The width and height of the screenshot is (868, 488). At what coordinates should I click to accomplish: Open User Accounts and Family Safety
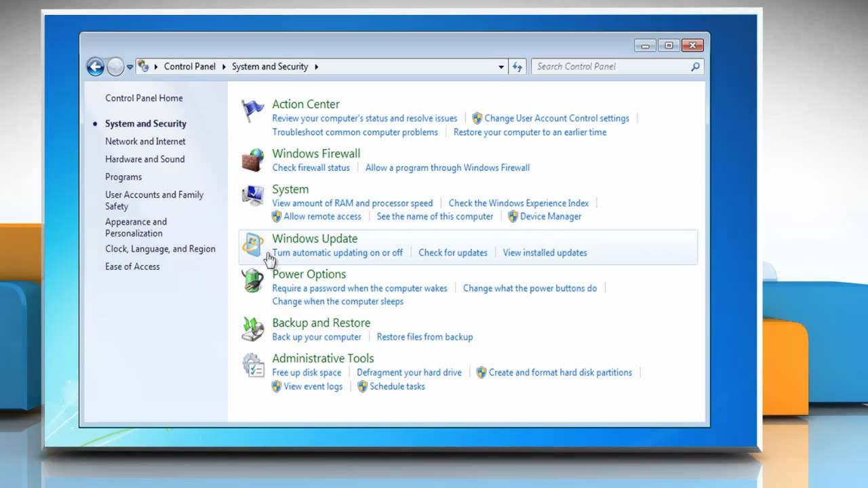click(155, 200)
